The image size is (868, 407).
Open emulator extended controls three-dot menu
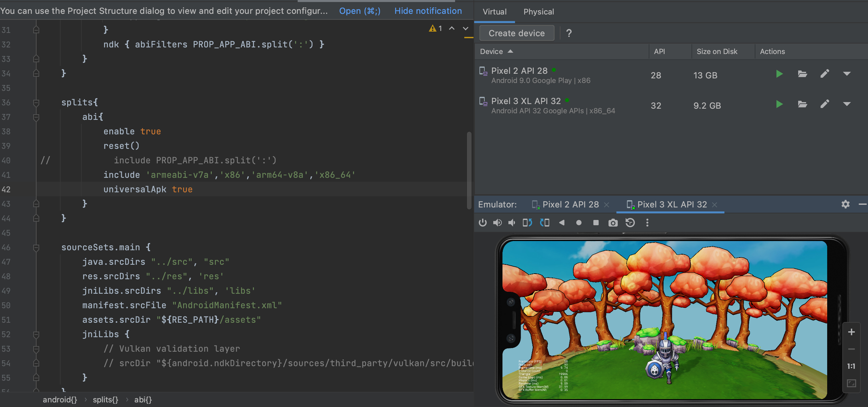pyautogui.click(x=647, y=223)
